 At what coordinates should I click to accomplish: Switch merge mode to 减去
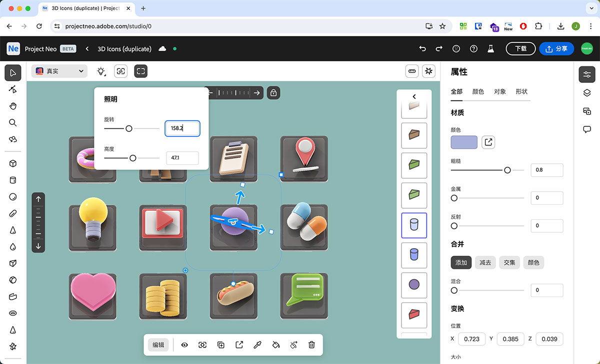click(484, 262)
